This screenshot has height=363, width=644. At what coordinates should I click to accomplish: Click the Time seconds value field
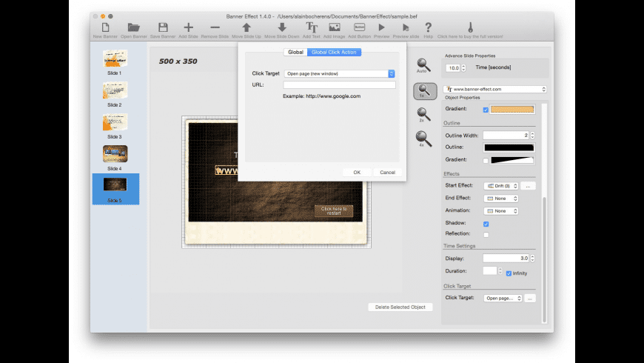(x=453, y=68)
